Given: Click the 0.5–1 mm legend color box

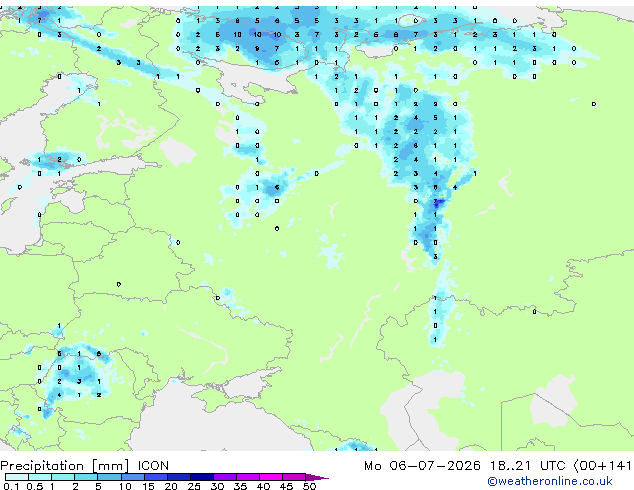Looking at the screenshot, I should (x=40, y=477).
